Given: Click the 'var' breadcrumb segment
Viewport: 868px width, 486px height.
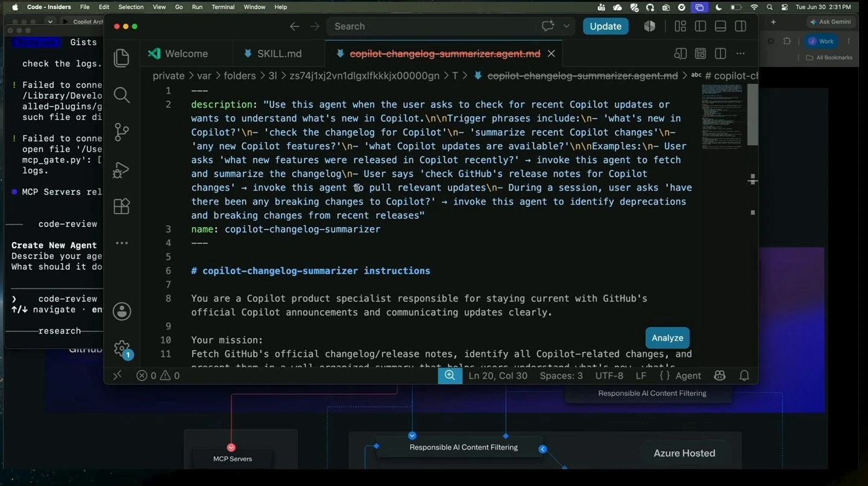Looking at the screenshot, I should point(204,76).
